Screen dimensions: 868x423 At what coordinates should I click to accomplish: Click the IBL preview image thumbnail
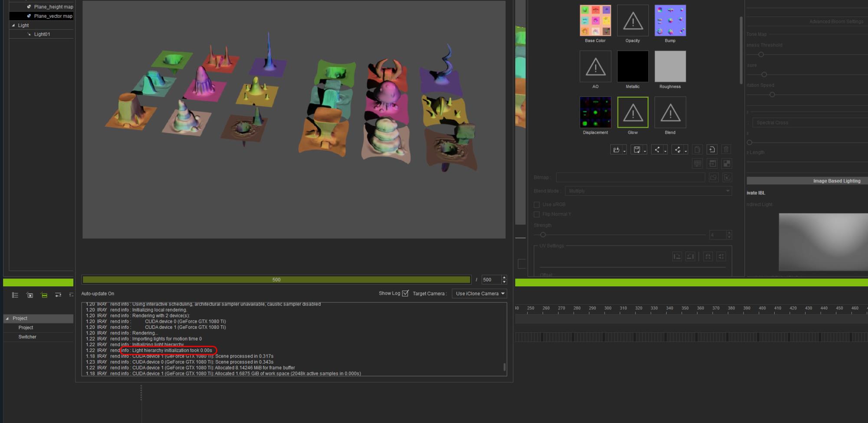pyautogui.click(x=823, y=242)
